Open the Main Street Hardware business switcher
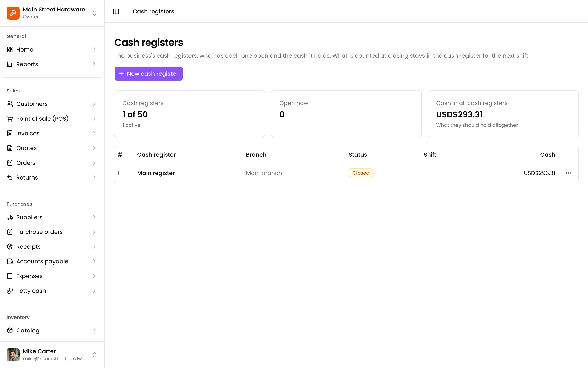The height and width of the screenshot is (368, 588). click(94, 13)
